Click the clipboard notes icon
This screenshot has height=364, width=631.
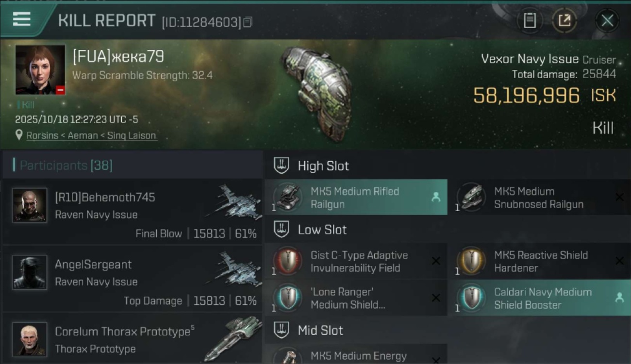530,21
